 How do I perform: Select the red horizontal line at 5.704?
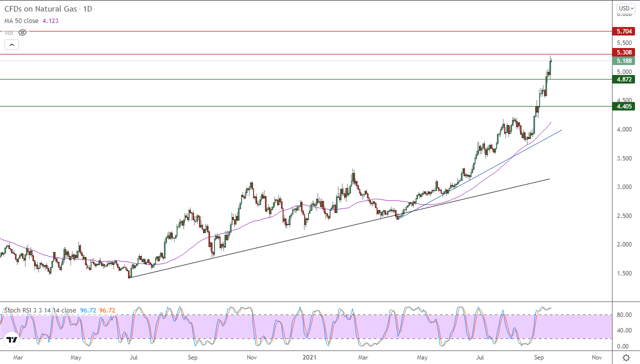pyautogui.click(x=306, y=31)
